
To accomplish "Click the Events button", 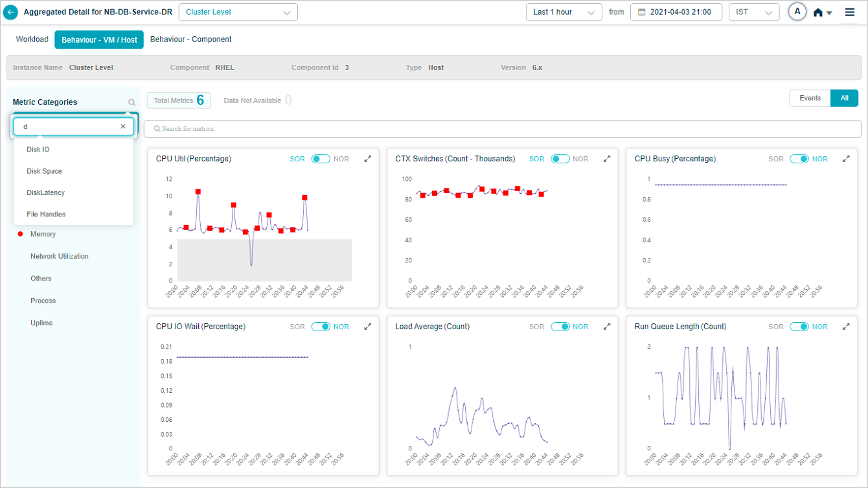I will click(810, 98).
